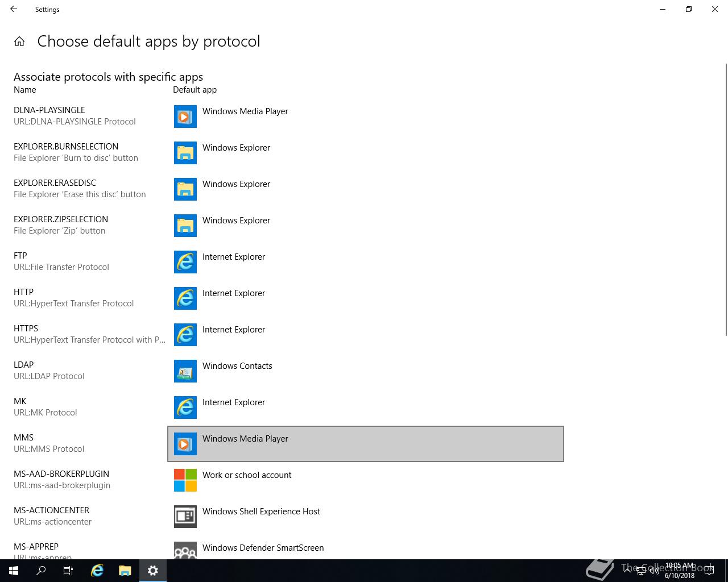Click the 'Default app' column header

coord(195,90)
